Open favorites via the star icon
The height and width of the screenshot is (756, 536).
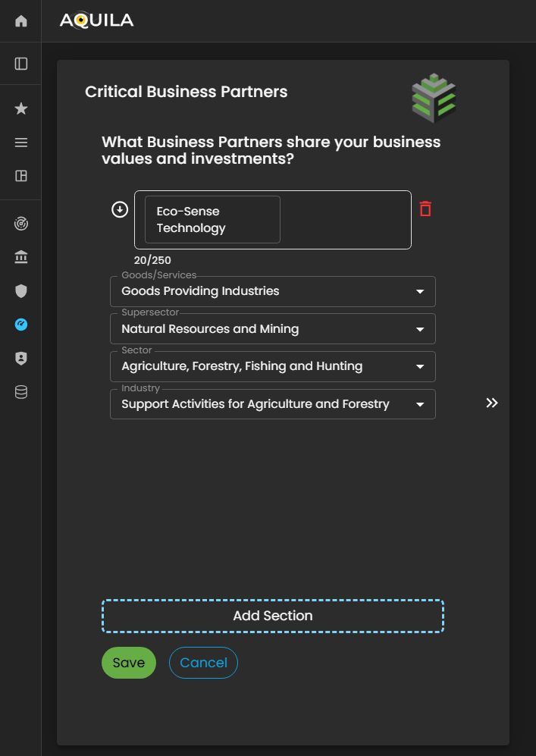point(21,109)
